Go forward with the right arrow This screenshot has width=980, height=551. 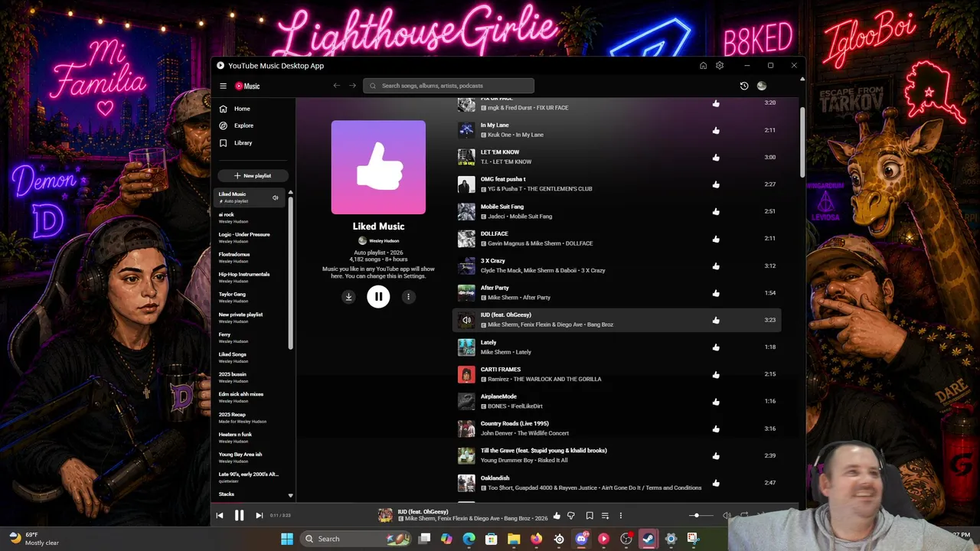[x=352, y=86]
